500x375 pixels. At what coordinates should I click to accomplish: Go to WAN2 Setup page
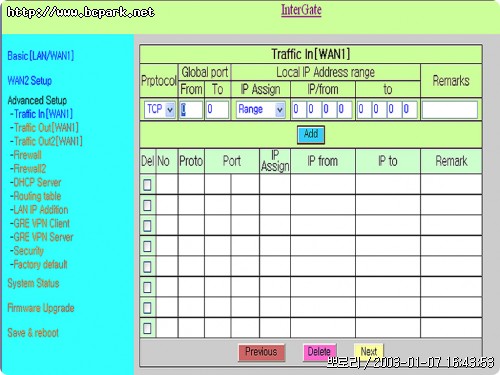[x=30, y=81]
